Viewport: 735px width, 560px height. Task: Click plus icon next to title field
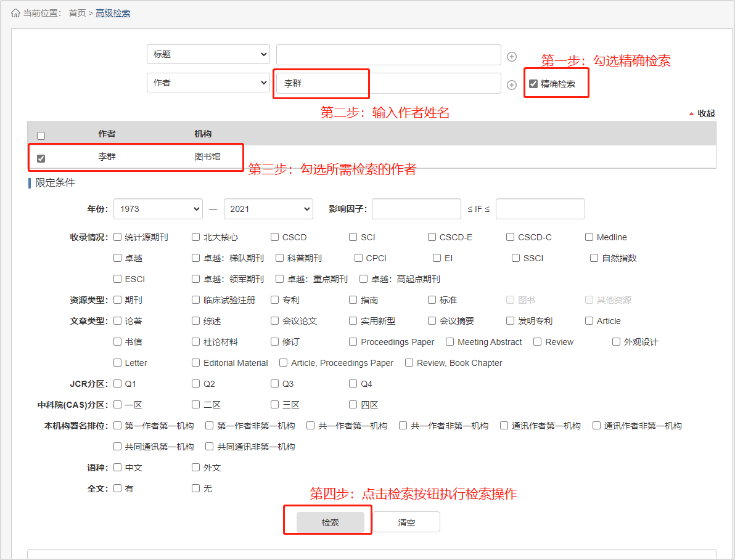click(511, 57)
